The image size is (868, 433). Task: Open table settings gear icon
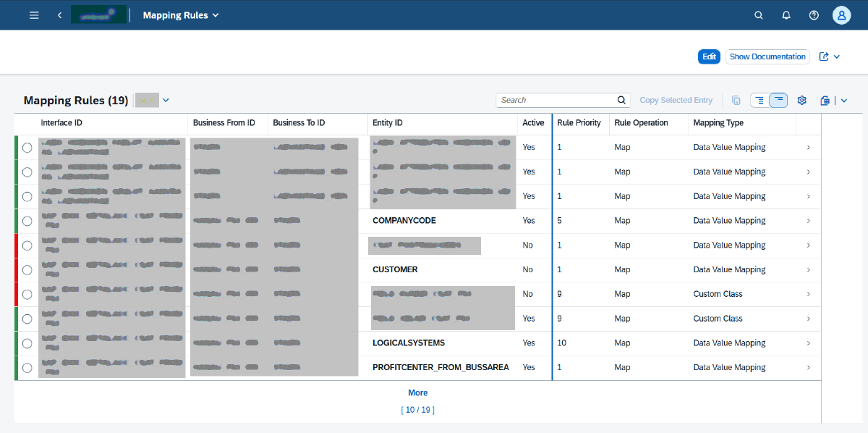click(x=801, y=101)
